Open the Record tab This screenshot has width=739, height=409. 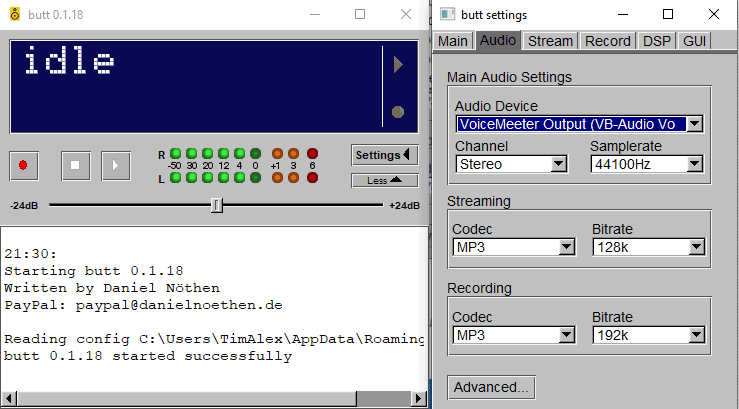tap(608, 41)
